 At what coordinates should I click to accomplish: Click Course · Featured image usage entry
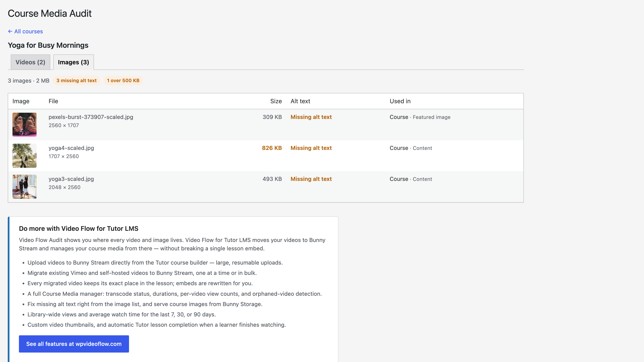click(x=420, y=117)
